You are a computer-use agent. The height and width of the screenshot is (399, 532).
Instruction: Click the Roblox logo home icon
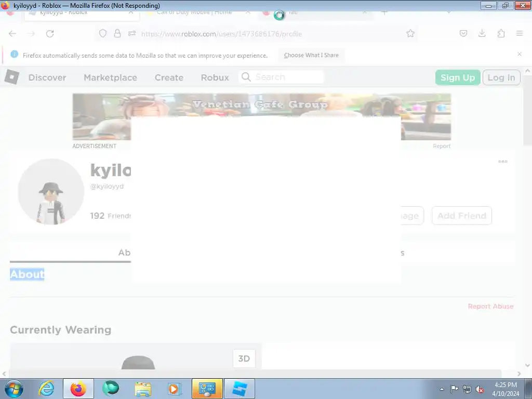click(12, 77)
